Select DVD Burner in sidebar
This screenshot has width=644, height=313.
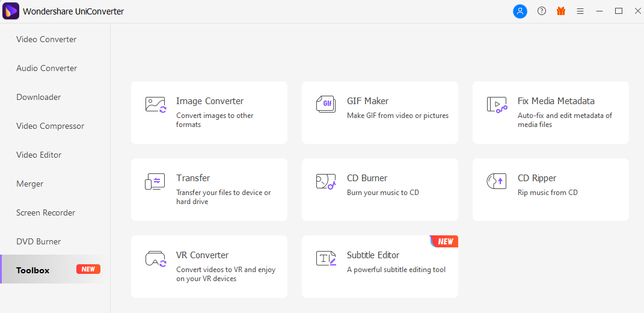[38, 241]
